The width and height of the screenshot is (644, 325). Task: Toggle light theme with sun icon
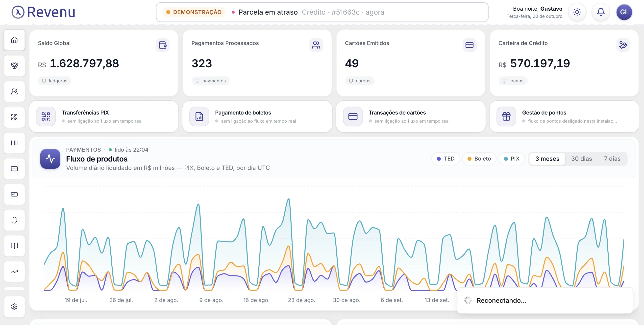(577, 12)
